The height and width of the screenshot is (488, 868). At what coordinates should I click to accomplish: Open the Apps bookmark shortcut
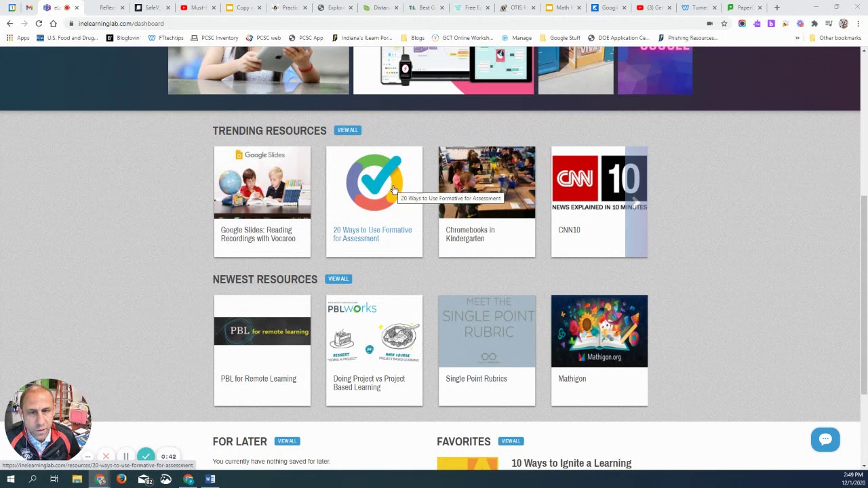click(x=18, y=38)
